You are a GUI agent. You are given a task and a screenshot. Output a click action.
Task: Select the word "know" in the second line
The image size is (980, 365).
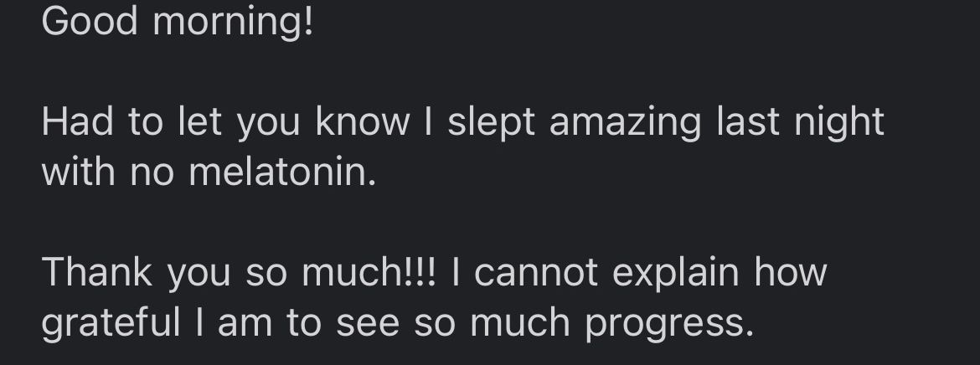click(363, 122)
